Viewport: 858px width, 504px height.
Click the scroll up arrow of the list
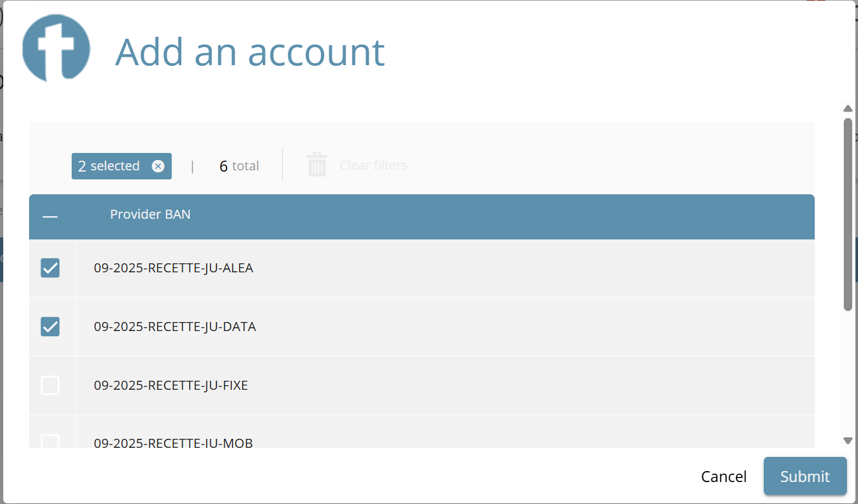[848, 108]
